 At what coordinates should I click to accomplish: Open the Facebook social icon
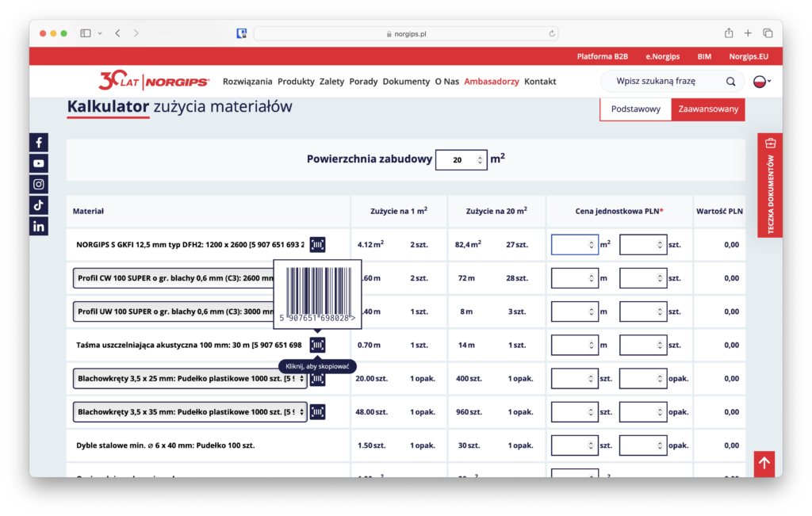tap(39, 143)
